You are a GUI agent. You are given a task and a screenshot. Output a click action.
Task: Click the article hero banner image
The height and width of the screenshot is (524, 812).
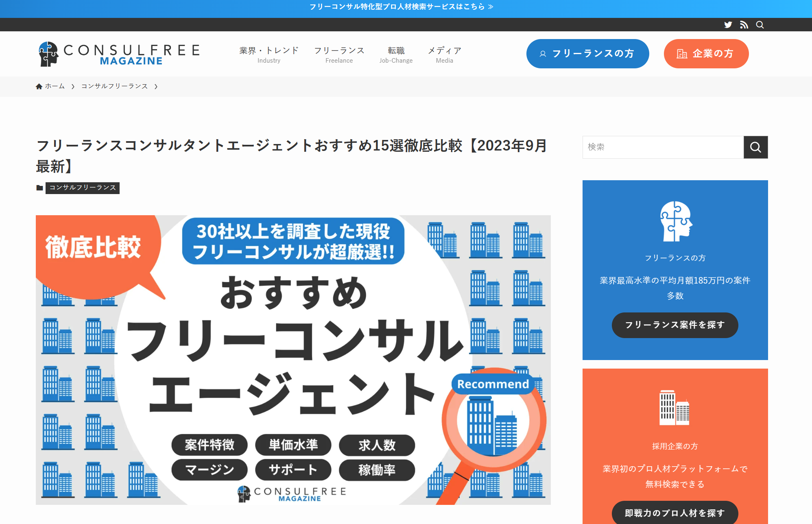click(x=293, y=360)
